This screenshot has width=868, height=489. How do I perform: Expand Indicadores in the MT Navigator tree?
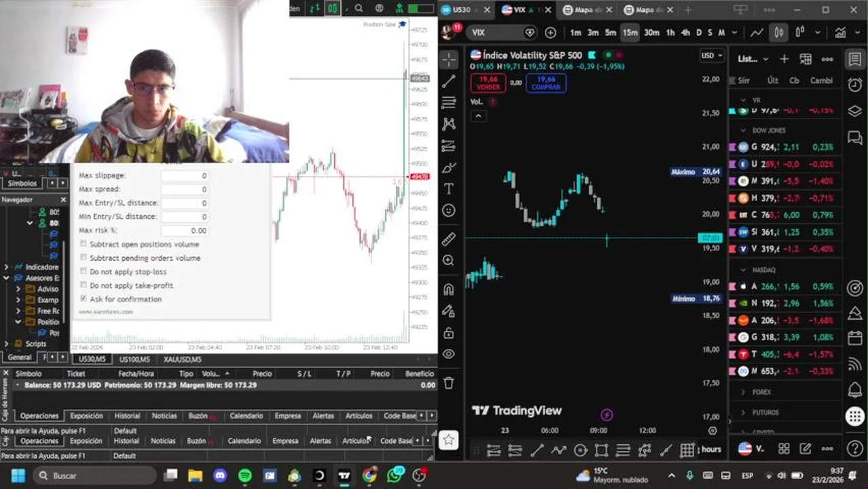(x=7, y=267)
